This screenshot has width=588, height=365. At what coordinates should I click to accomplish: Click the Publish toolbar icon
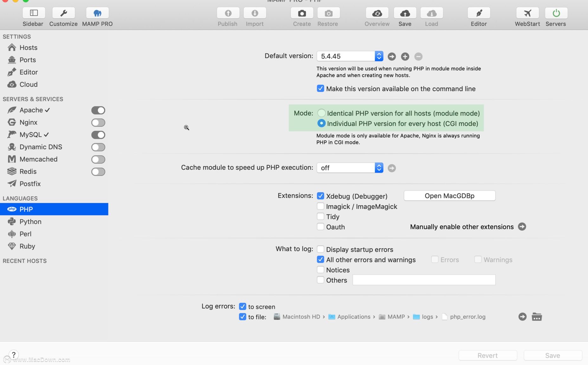(x=228, y=13)
